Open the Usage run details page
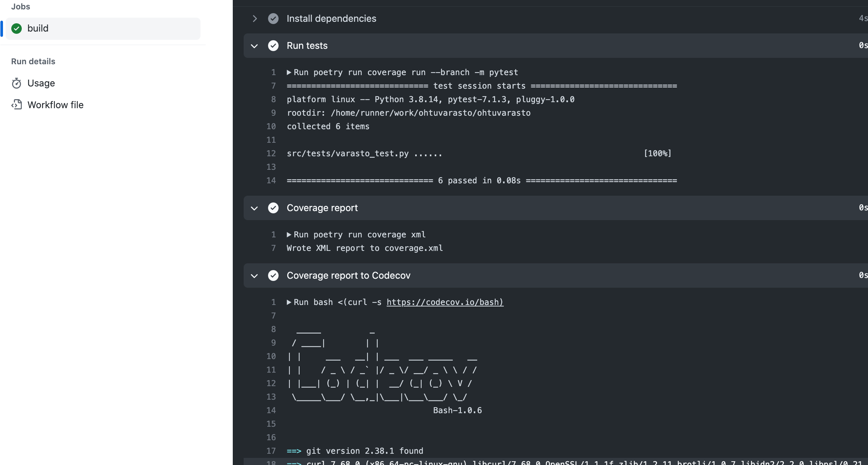 [x=41, y=83]
